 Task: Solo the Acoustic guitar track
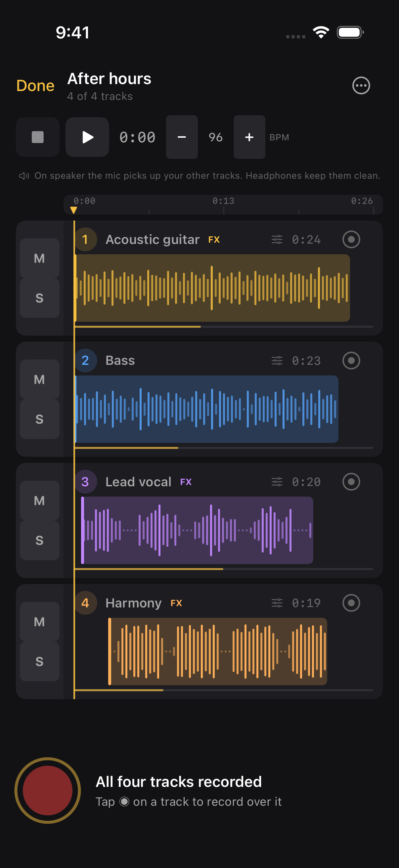39,298
